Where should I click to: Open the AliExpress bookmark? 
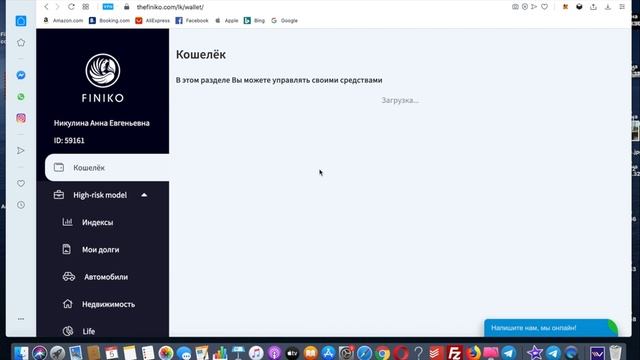coord(153,20)
